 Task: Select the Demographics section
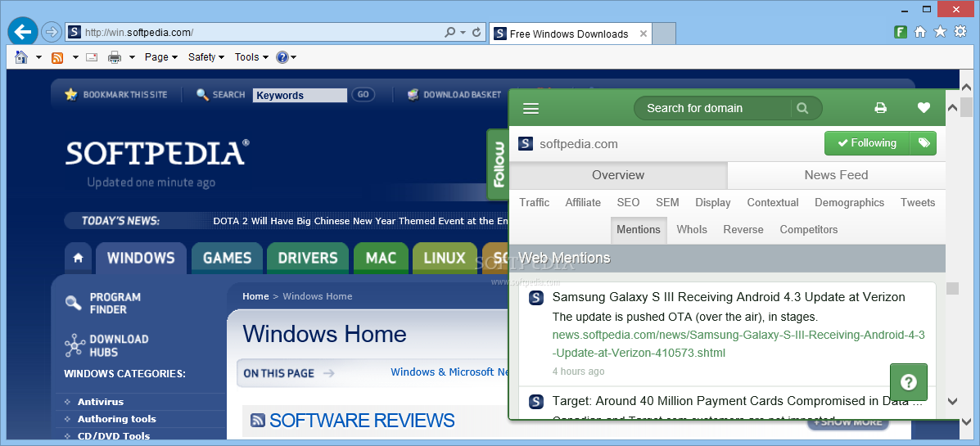[849, 202]
